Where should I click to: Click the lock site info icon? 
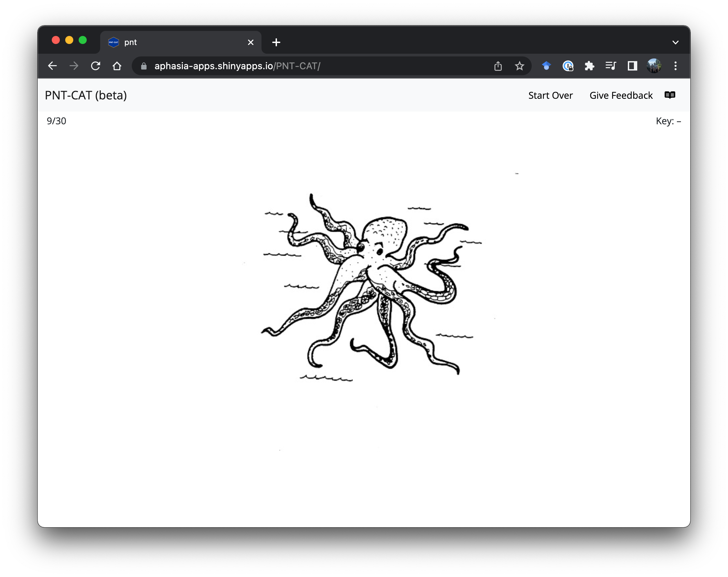(x=144, y=66)
